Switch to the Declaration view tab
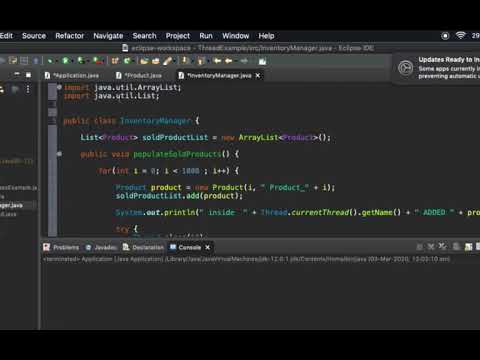 tap(143, 247)
